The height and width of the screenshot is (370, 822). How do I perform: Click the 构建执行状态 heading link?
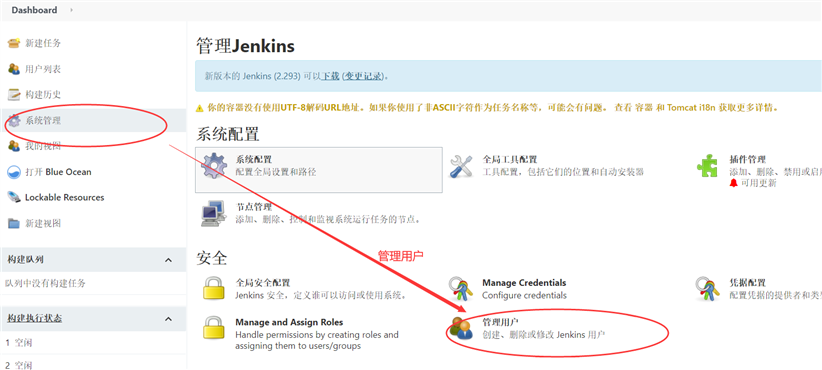pos(35,319)
